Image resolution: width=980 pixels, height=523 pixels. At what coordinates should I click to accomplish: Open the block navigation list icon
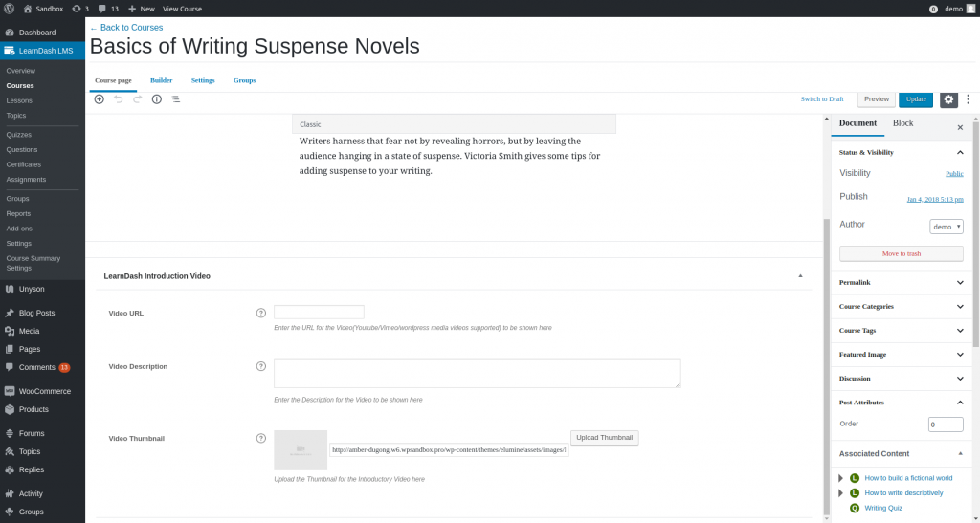176,99
